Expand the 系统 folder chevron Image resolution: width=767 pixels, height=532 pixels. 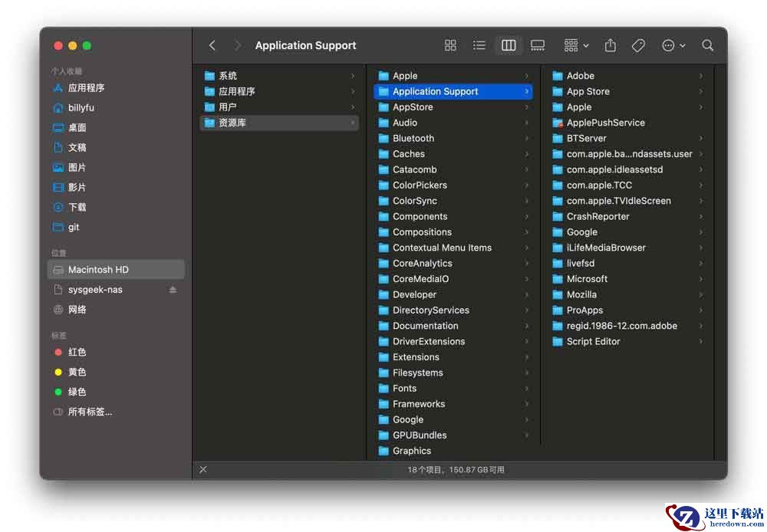(353, 76)
